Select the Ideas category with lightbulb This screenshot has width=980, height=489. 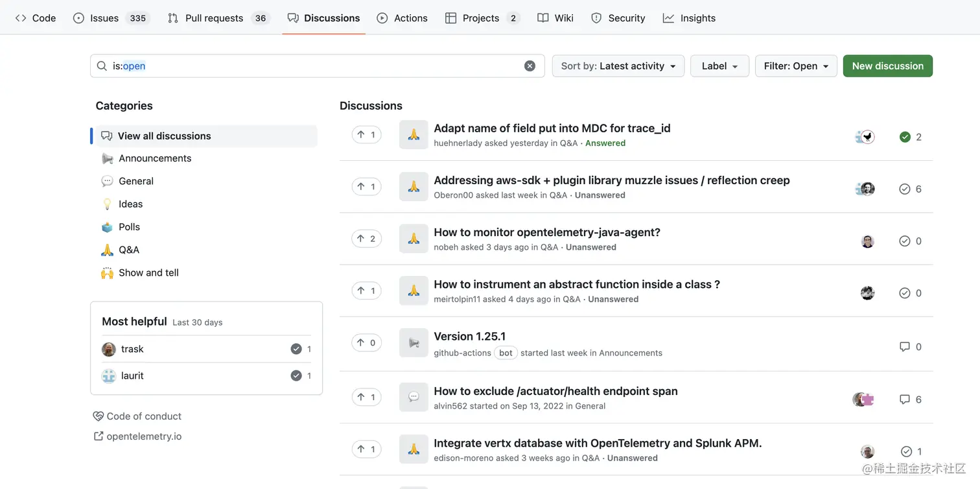click(130, 204)
